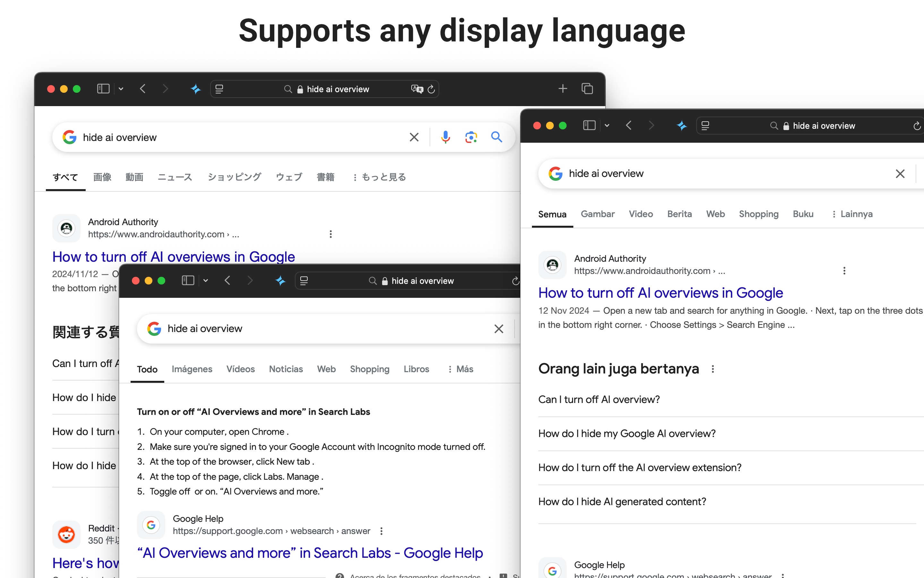Toggle sidebar in Indonesian window toolbar

589,125
